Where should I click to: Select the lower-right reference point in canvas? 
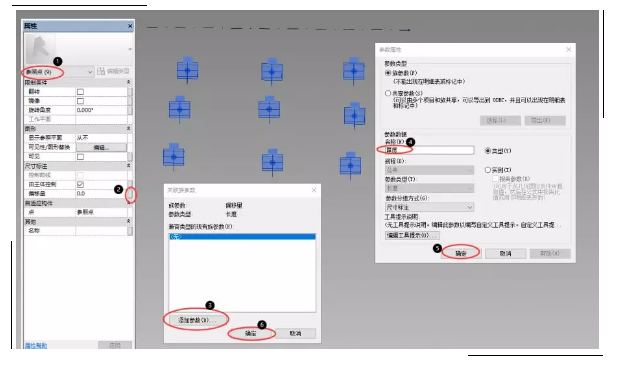pos(350,166)
